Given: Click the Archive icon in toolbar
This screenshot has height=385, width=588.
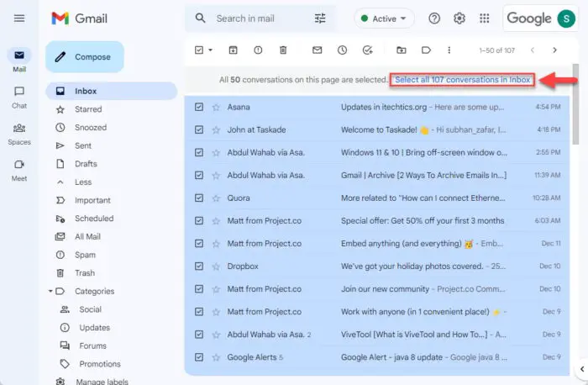Looking at the screenshot, I should click(x=233, y=50).
